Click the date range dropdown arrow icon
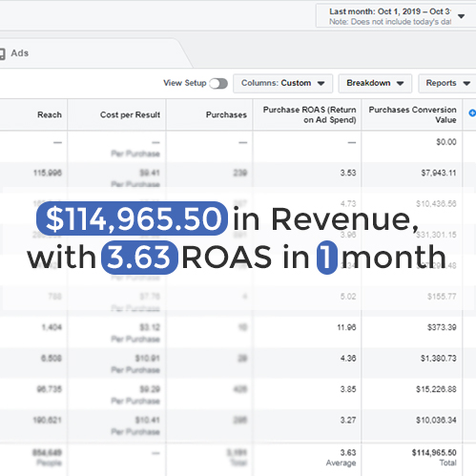 pos(462,16)
